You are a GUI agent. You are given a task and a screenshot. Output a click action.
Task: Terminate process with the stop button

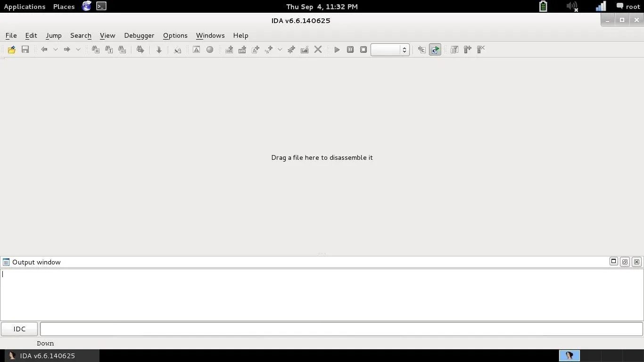pyautogui.click(x=363, y=49)
